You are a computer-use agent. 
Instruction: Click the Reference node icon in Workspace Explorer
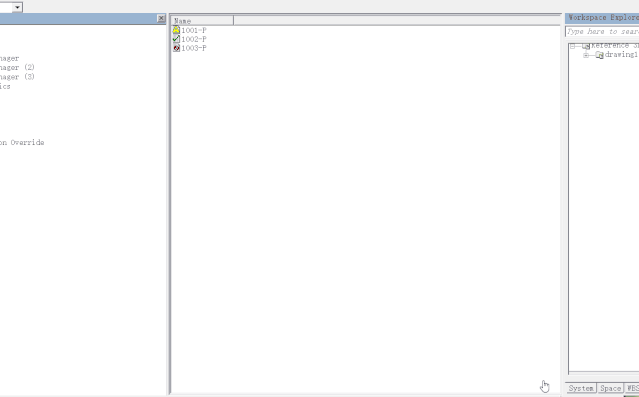click(x=586, y=46)
